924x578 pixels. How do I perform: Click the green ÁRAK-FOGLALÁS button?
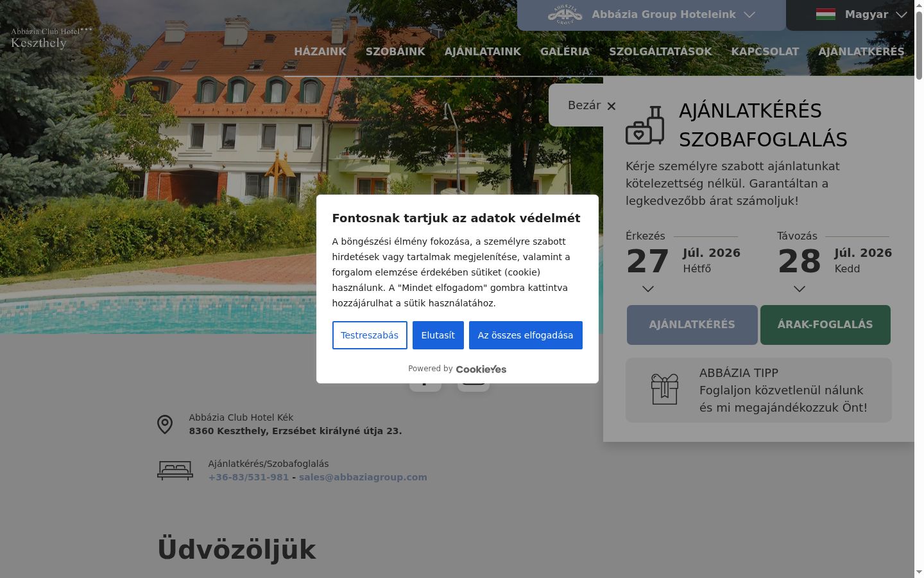point(825,325)
